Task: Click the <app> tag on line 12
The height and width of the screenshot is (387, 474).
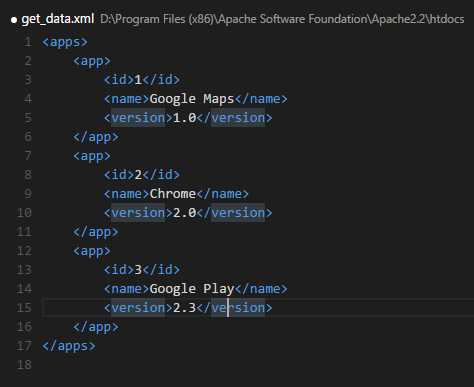Action: tap(92, 251)
